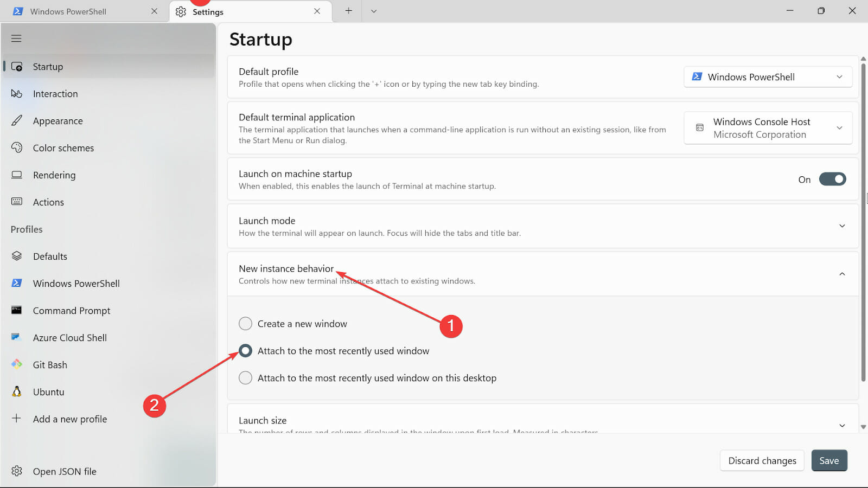Open the new tab profile dropdown arrow

click(373, 11)
